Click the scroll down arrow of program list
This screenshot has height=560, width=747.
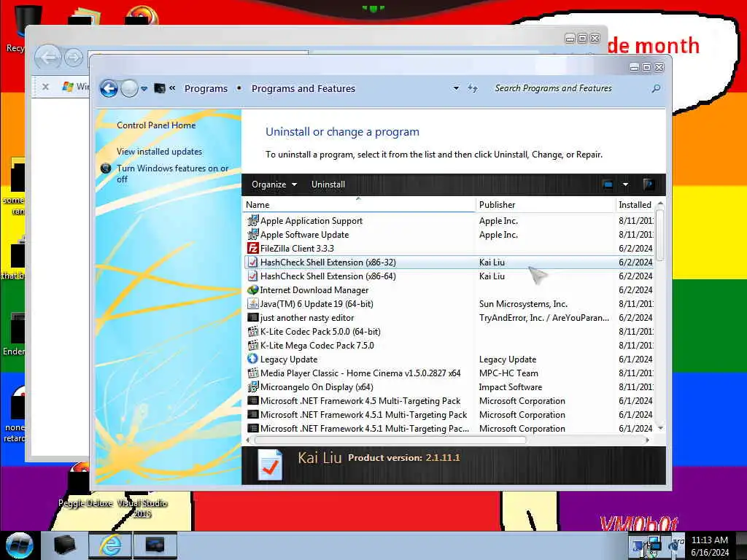660,428
